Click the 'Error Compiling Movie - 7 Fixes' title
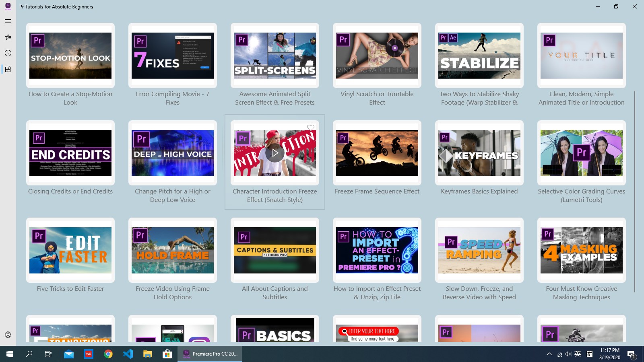The width and height of the screenshot is (644, 362). click(x=173, y=98)
